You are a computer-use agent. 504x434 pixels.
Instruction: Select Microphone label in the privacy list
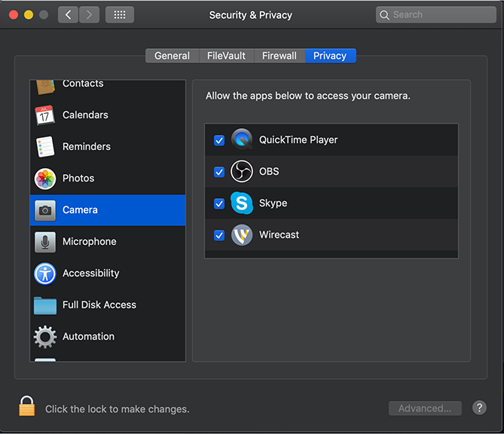[90, 242]
